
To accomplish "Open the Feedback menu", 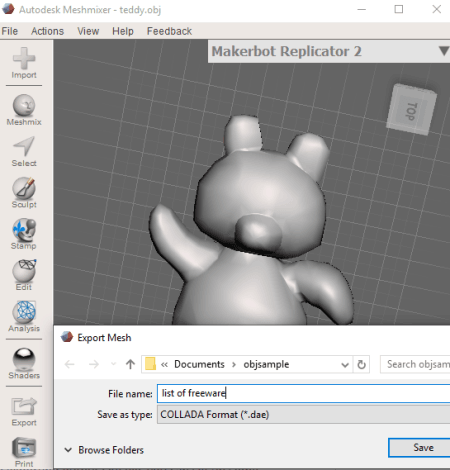I will coord(169,31).
